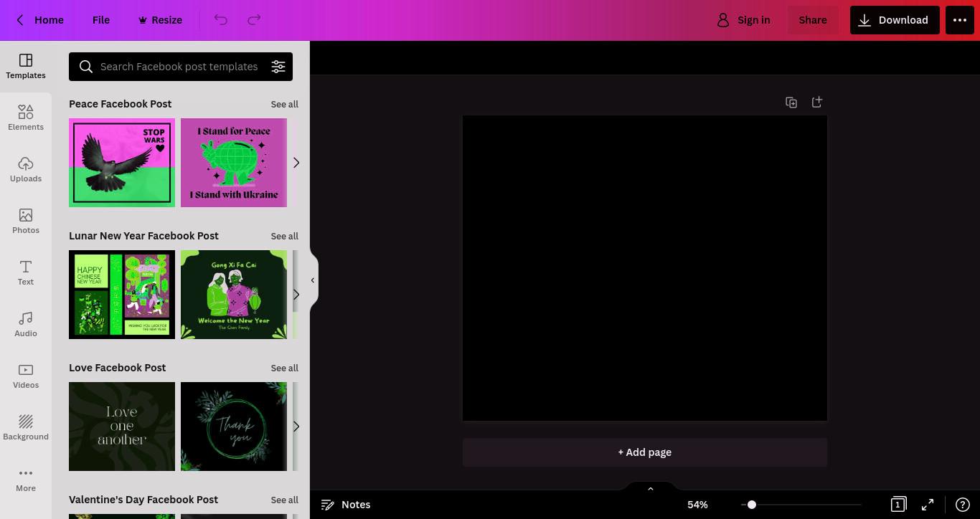Viewport: 980px width, 519px height.
Task: Open grid view of pages
Action: click(x=898, y=505)
